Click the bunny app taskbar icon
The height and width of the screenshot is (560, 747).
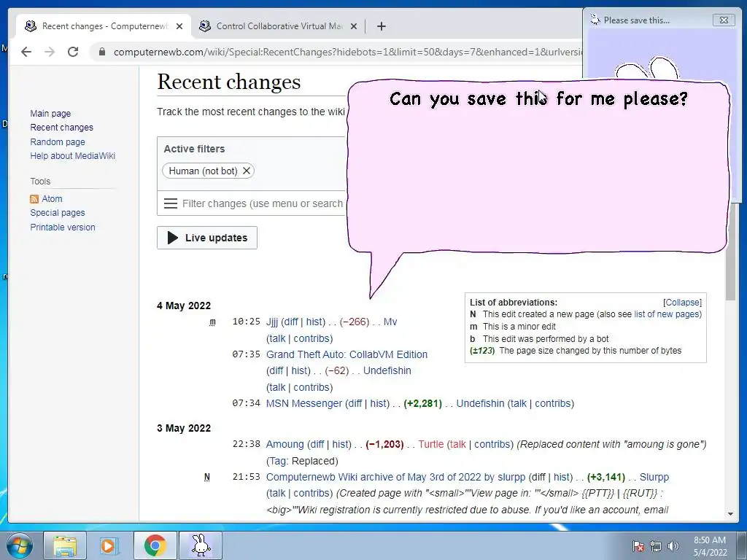tap(201, 545)
